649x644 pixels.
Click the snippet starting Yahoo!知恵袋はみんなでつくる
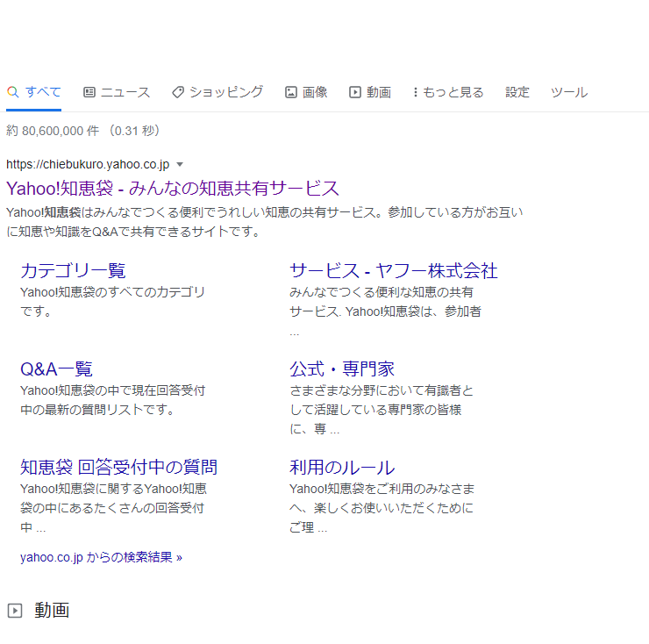click(265, 222)
